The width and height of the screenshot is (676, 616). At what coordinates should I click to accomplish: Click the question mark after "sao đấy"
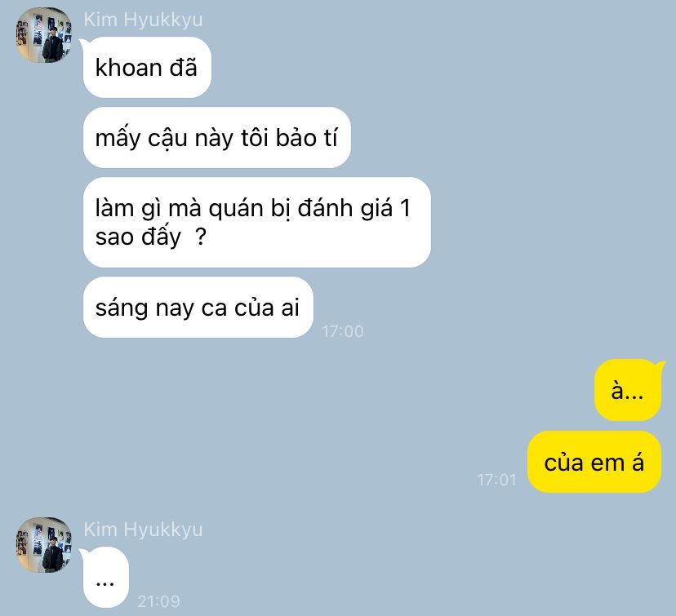tap(201, 237)
